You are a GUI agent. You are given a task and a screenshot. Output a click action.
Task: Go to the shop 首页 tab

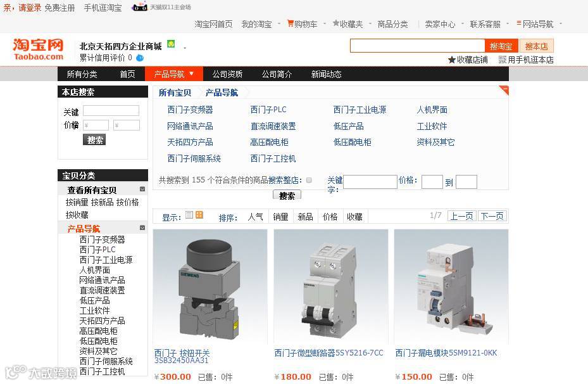(x=127, y=74)
